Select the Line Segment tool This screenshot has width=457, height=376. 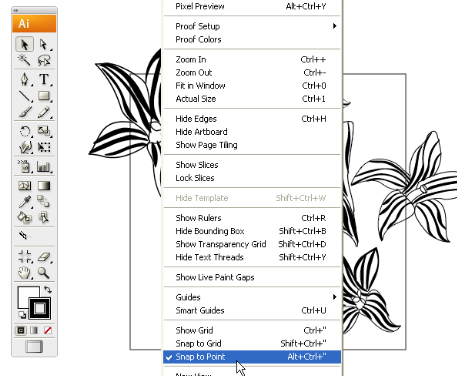pos(24,96)
